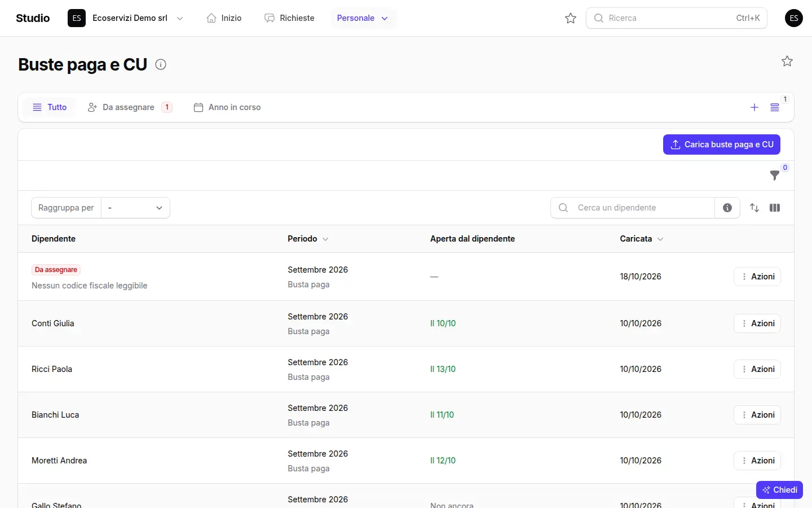The width and height of the screenshot is (812, 508).
Task: Open Azioni for Bianchi Luca
Action: pos(757,415)
